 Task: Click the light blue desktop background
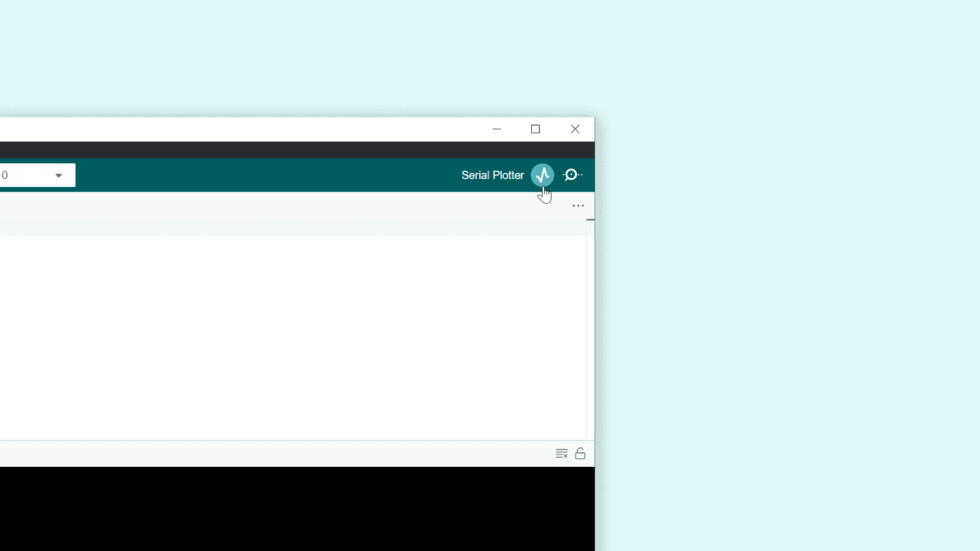click(786, 275)
